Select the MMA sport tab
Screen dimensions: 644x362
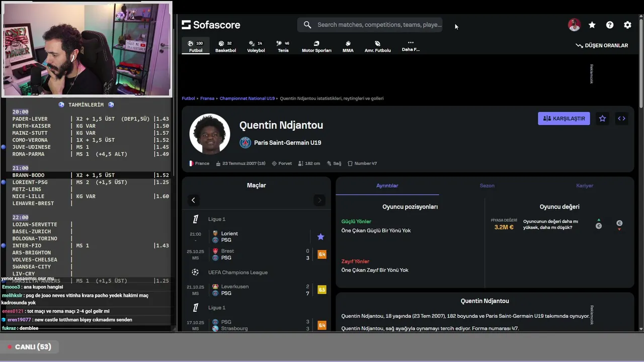pyautogui.click(x=348, y=46)
